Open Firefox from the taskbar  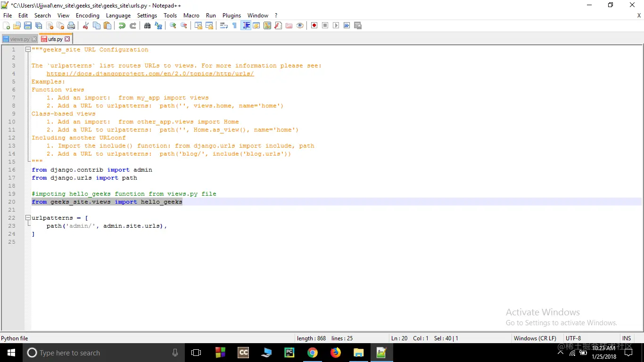pyautogui.click(x=335, y=353)
